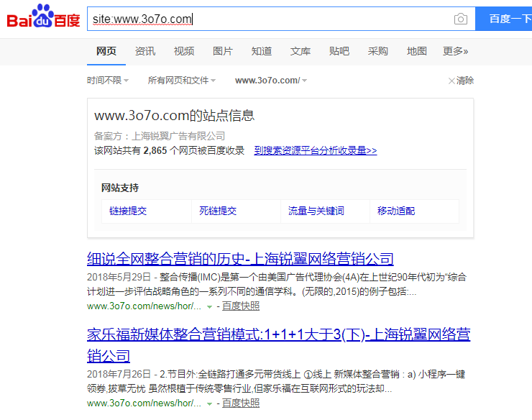Open 到搜索资源平台分析收录量>> link
Screen dimensions: 532x420
coord(316,150)
